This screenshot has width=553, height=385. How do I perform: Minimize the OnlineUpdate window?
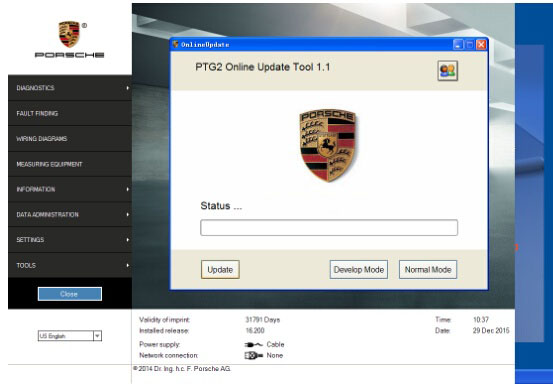click(458, 45)
